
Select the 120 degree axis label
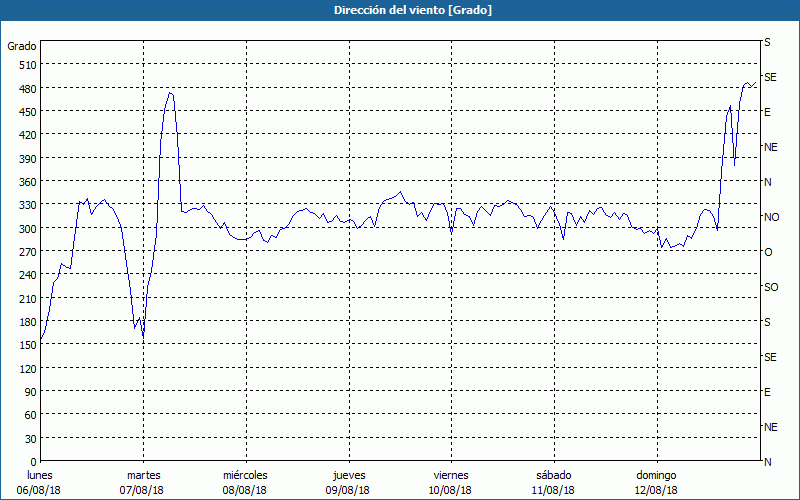coord(28,369)
